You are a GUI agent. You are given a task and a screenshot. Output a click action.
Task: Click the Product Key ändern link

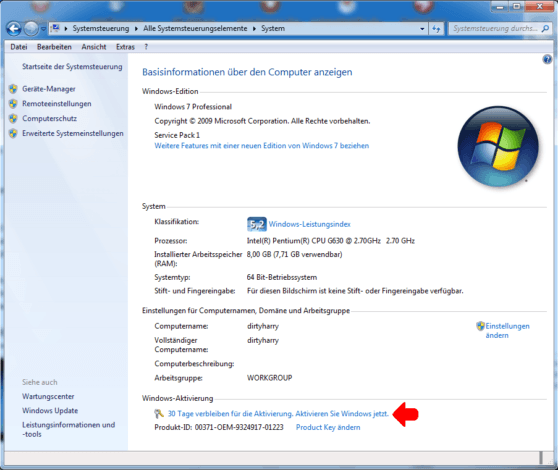pyautogui.click(x=328, y=427)
